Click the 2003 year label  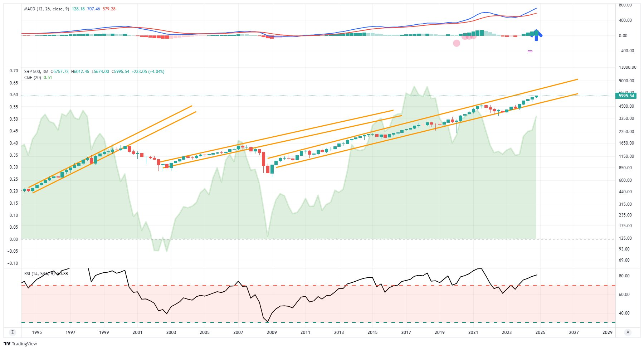(x=171, y=332)
